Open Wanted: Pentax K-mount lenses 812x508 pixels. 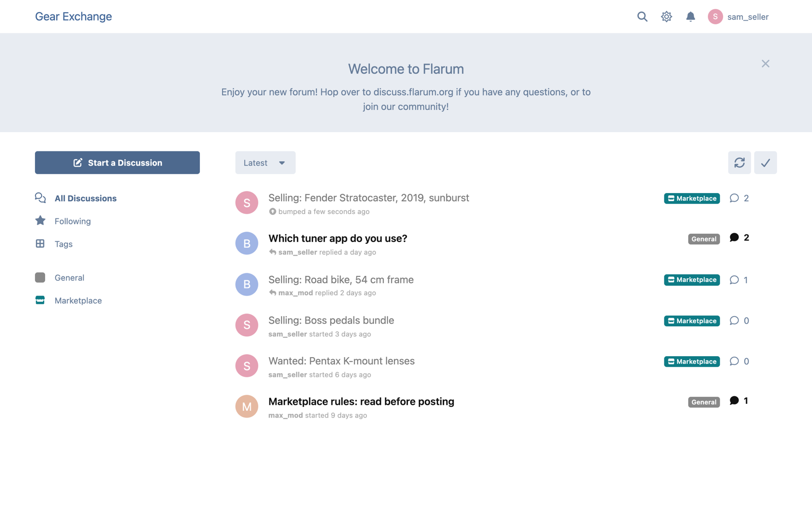(342, 361)
